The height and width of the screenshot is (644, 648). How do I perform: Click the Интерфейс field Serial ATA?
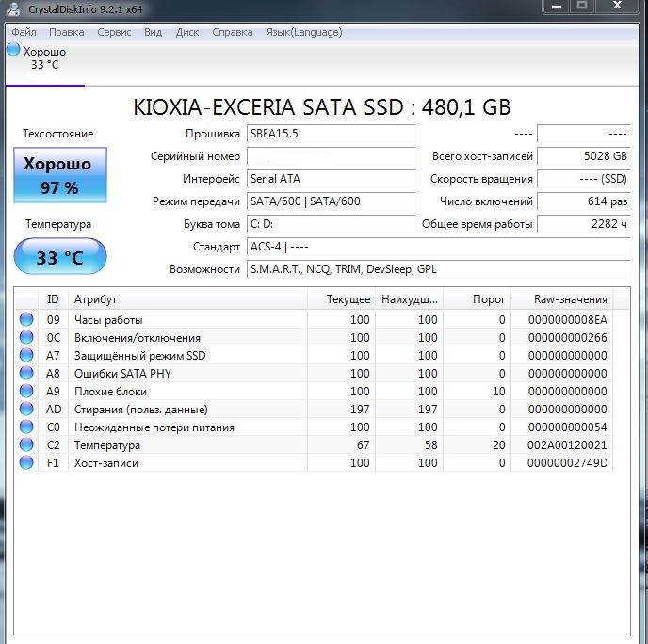pyautogui.click(x=331, y=179)
